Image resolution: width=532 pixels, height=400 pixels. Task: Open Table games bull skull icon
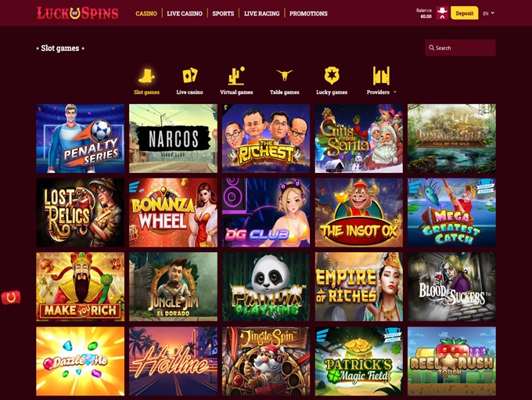(x=284, y=75)
